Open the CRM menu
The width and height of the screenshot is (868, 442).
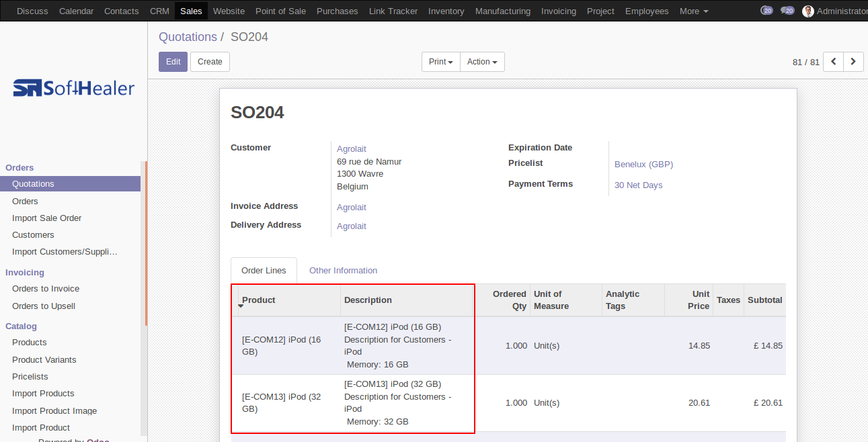tap(159, 11)
